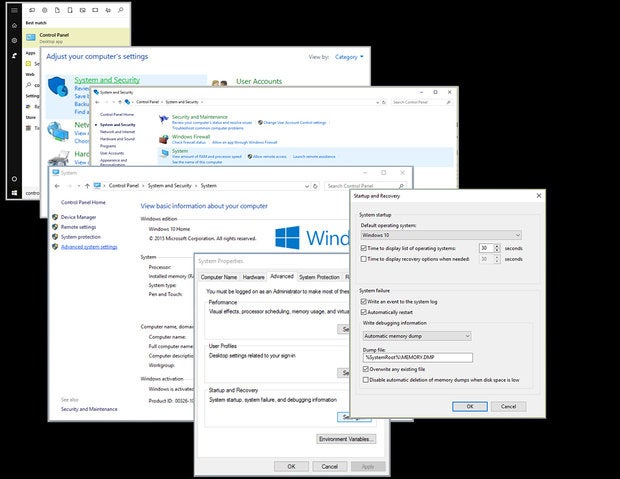Open the System and Security shield icon

pos(58,87)
